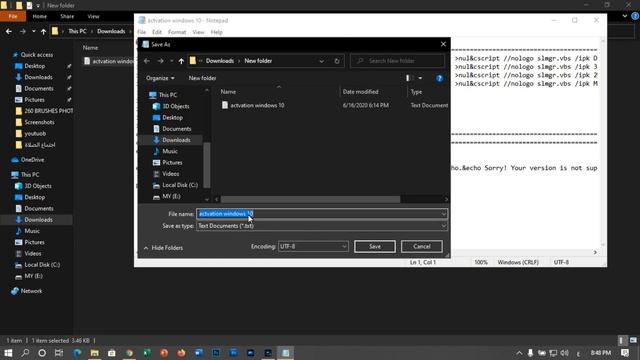Open Notepad Edit menu
Viewport: 640px width, 360px height.
(x=157, y=32)
